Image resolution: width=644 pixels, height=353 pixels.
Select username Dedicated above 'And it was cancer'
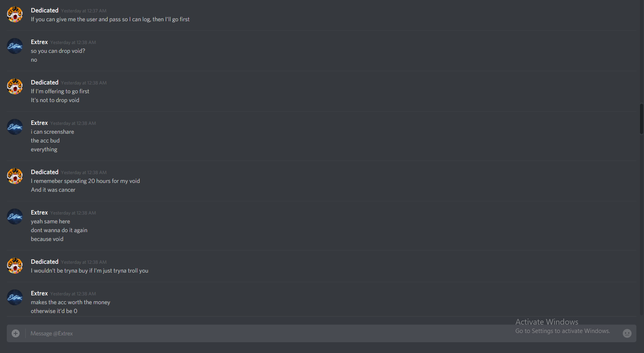pos(44,172)
